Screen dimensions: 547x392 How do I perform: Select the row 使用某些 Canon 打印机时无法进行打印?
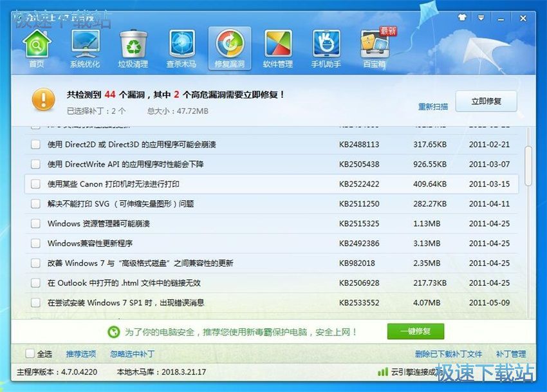[x=272, y=184]
